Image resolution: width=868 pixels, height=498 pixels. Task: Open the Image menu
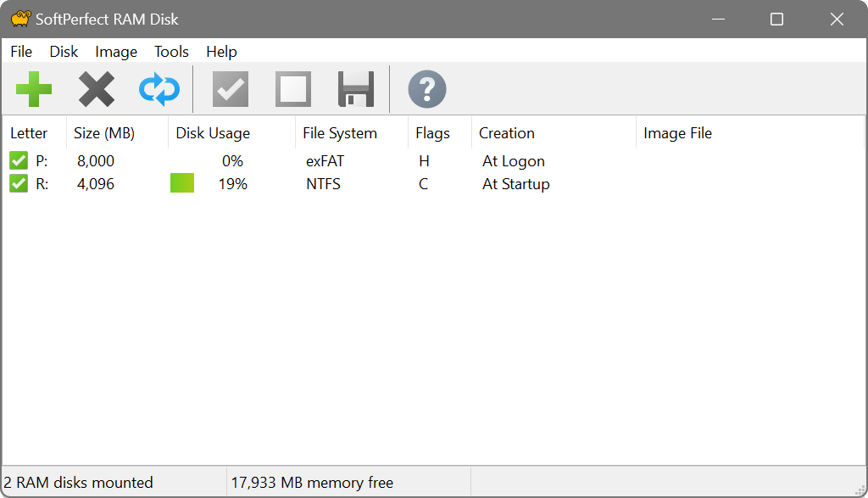coord(115,52)
